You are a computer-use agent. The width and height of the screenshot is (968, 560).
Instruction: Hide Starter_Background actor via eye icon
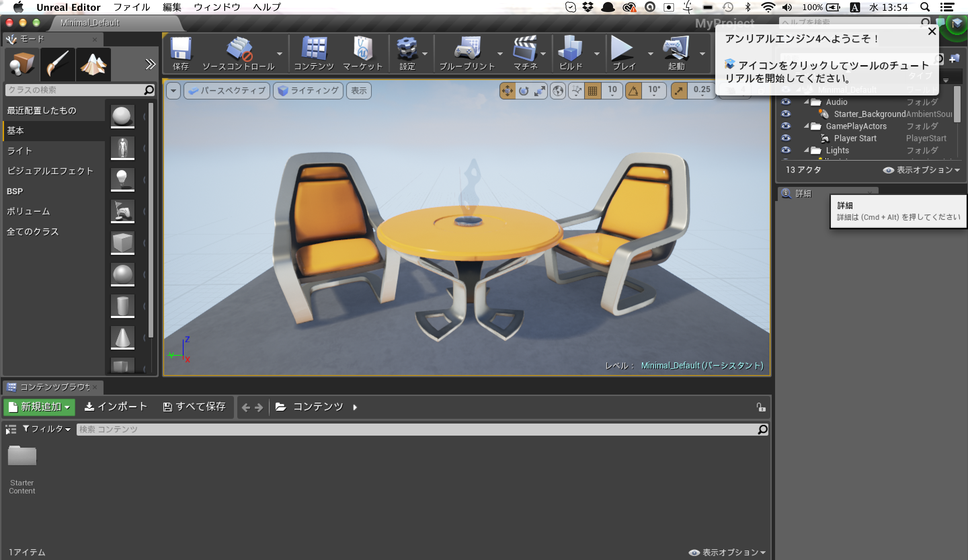click(x=786, y=114)
